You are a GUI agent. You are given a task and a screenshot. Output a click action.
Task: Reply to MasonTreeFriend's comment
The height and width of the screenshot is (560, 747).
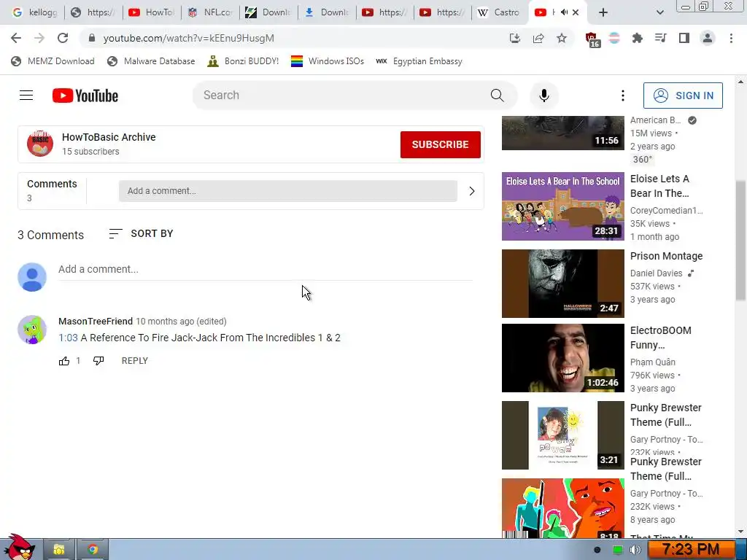click(135, 361)
